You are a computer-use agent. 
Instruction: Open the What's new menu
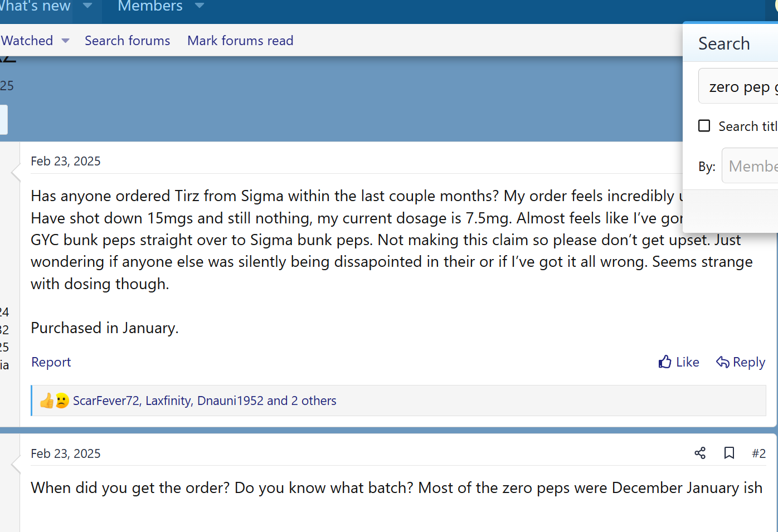[x=35, y=6]
